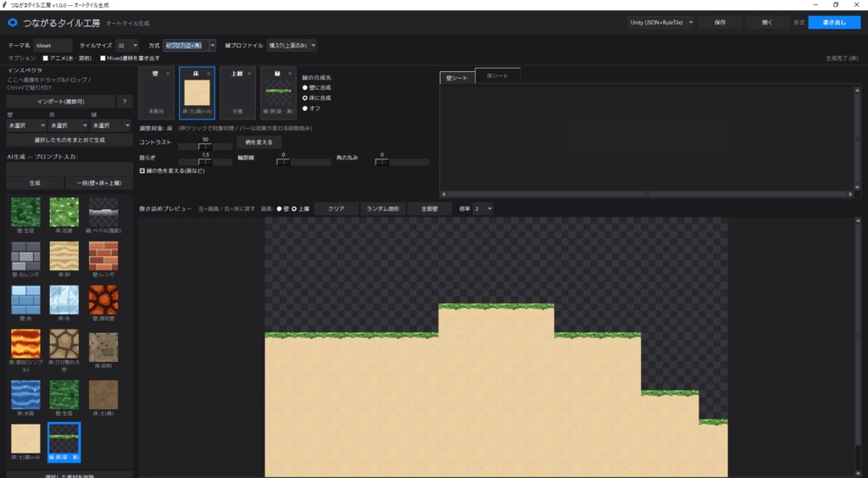Select the gray stone brick wall tile
Viewport: 868px width, 478px height.
coord(25,256)
